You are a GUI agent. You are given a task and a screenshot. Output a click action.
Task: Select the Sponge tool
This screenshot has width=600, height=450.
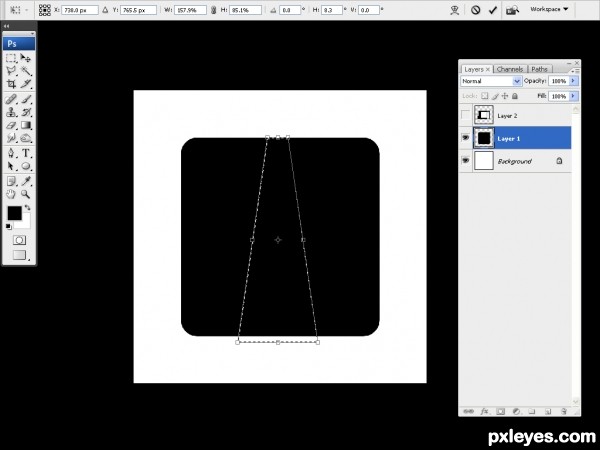[x=26, y=138]
